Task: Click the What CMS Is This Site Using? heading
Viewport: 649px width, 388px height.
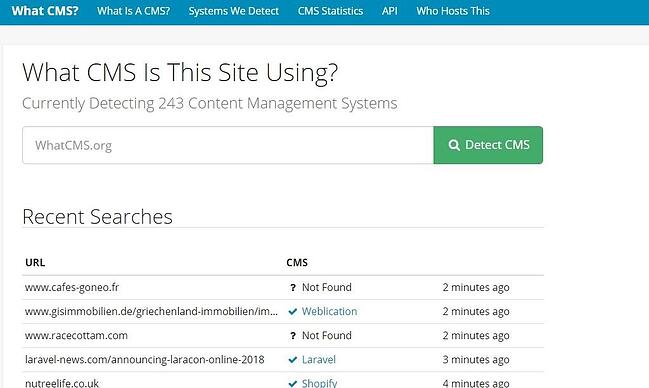Action: pos(180,73)
